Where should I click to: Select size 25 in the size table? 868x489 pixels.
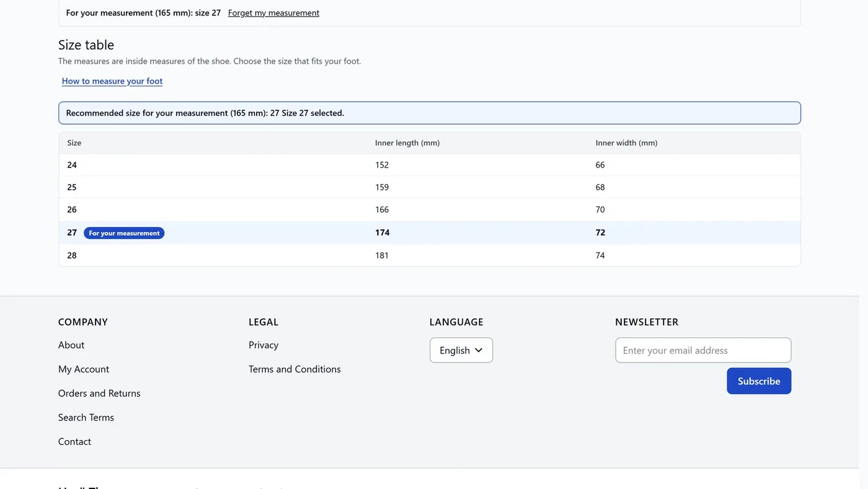430,187
